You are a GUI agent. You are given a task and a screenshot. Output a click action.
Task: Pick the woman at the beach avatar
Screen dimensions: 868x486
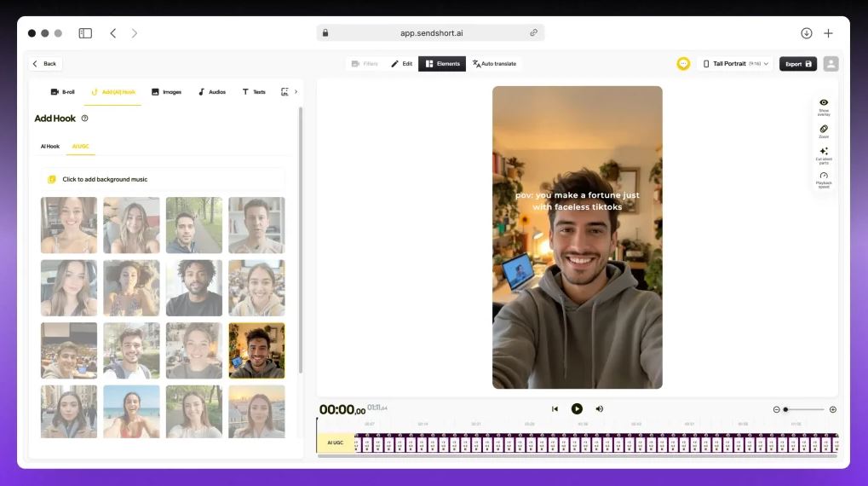point(131,412)
